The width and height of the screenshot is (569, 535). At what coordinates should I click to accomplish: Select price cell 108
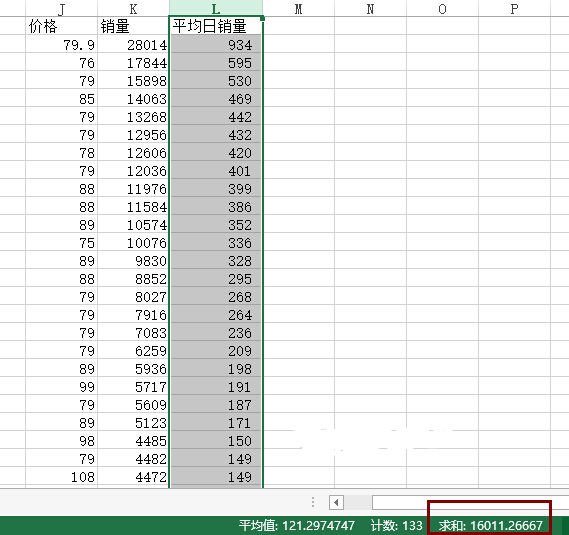pos(61,477)
